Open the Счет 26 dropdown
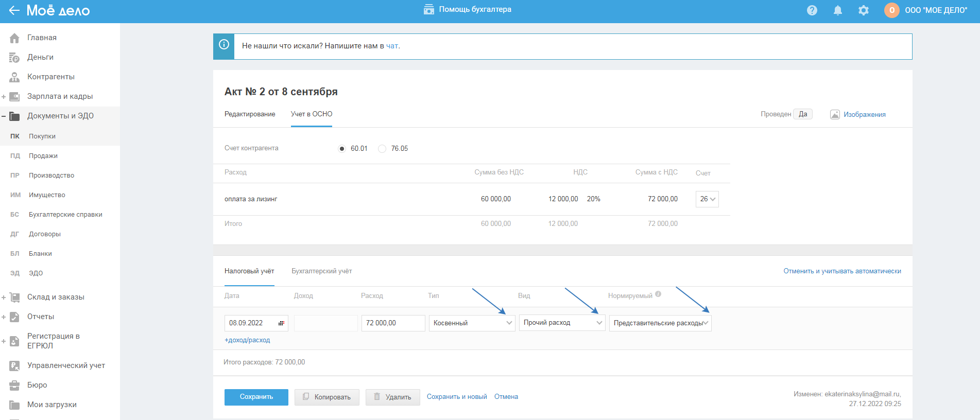Viewport: 980px width, 420px height. (x=707, y=199)
